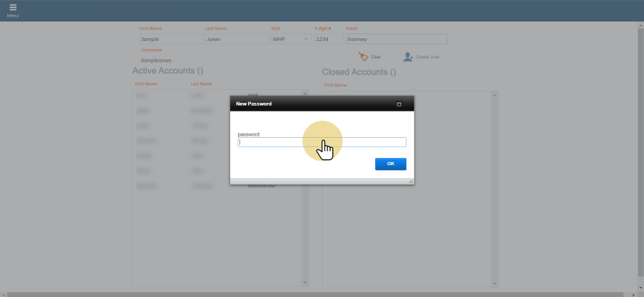Click the Create User link text
This screenshot has width=644, height=297.
(427, 57)
